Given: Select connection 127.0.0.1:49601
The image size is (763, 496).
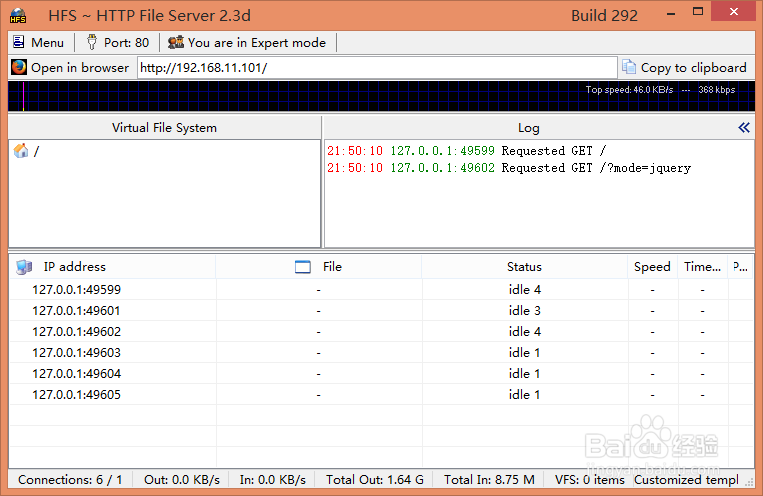Looking at the screenshot, I should click(382, 311).
